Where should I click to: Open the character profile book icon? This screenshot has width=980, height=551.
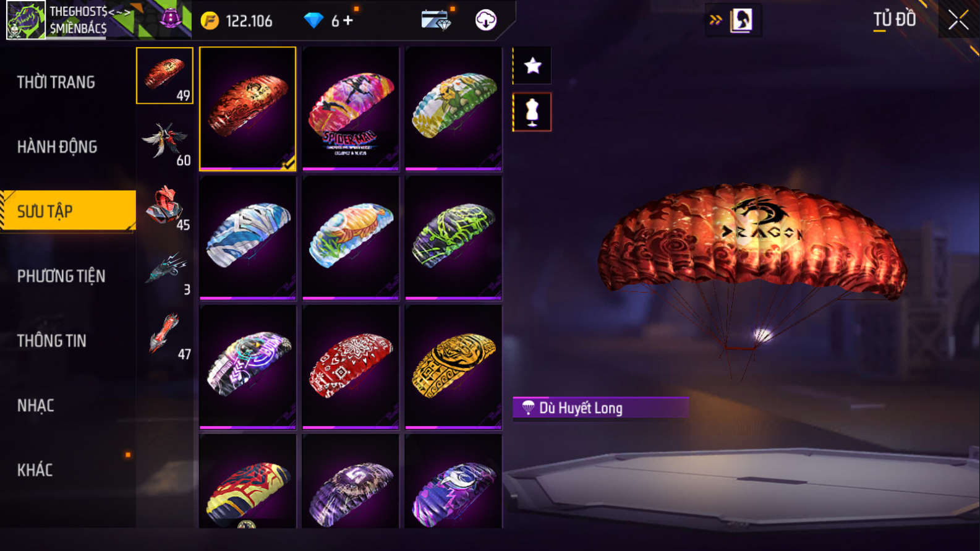pos(741,20)
